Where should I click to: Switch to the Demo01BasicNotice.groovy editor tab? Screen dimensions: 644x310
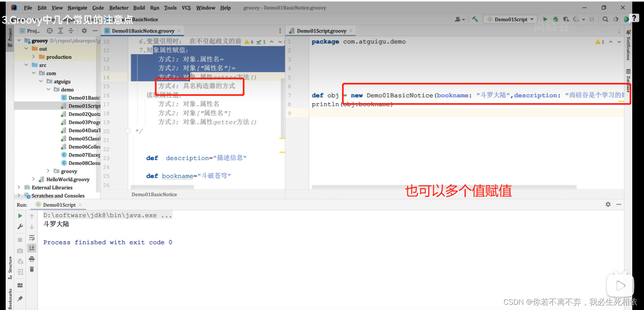pos(143,31)
